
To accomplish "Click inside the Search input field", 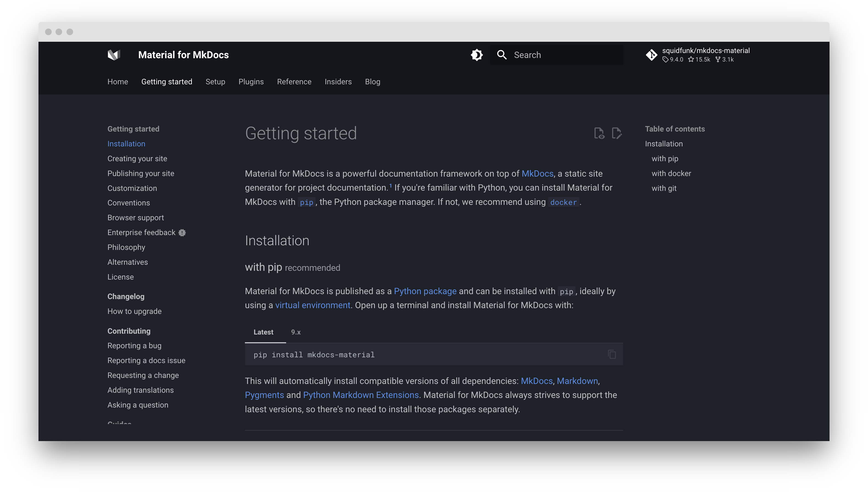I will pos(563,54).
